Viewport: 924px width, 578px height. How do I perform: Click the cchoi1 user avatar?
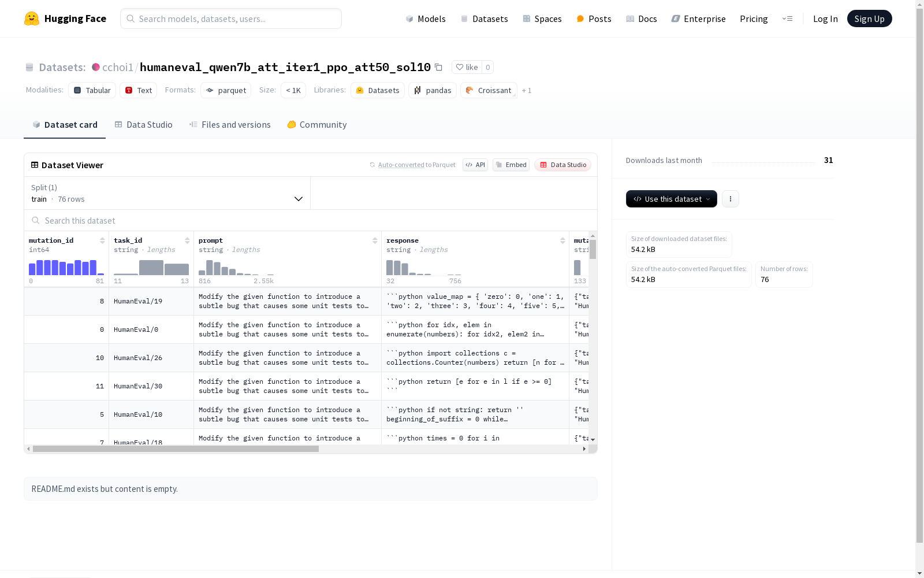tap(96, 67)
